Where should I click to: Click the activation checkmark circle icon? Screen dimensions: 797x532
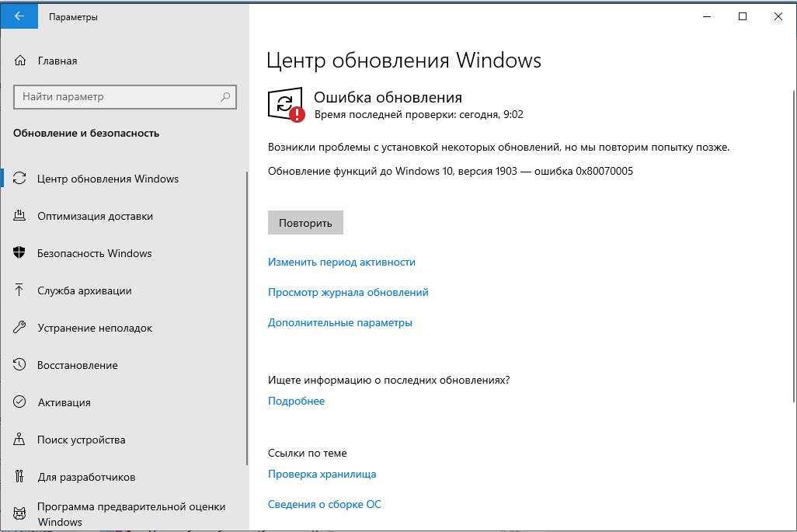point(19,402)
